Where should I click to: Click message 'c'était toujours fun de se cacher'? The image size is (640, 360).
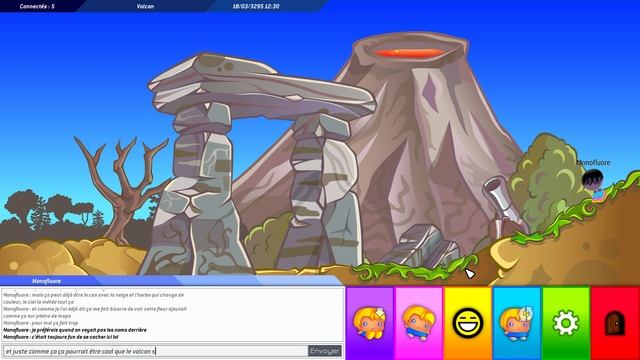click(x=61, y=337)
